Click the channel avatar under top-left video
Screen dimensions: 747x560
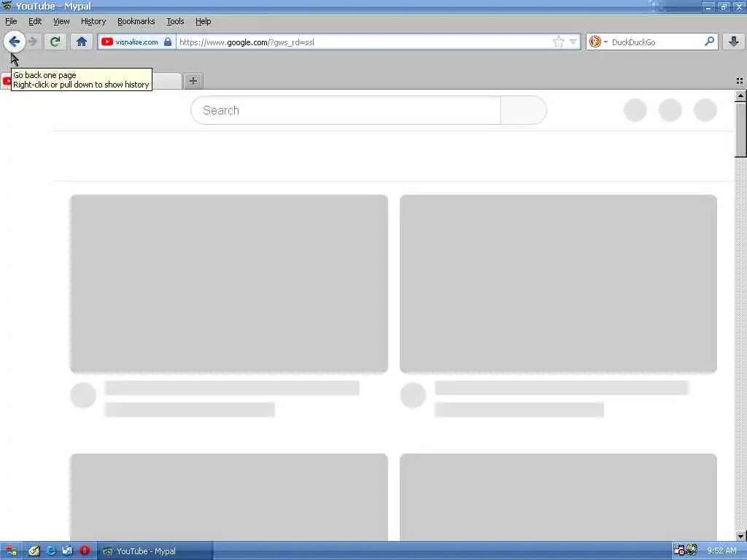click(83, 395)
